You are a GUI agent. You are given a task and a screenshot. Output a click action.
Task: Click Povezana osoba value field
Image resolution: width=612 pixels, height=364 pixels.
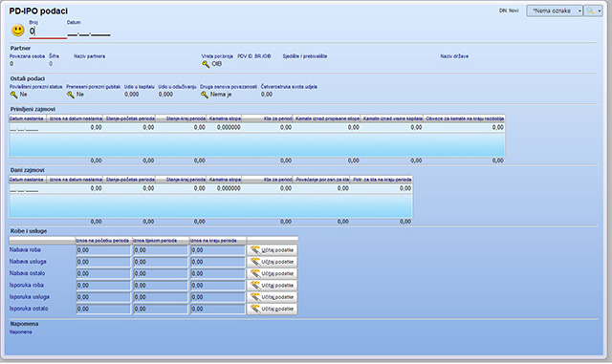(11, 64)
